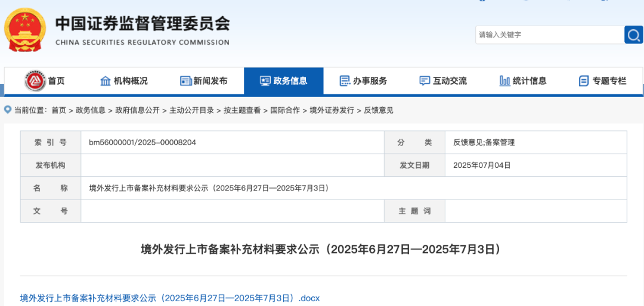Image resolution: width=644 pixels, height=306 pixels.
Task: Click the 文号 label cell
Action: pyautogui.click(x=51, y=211)
